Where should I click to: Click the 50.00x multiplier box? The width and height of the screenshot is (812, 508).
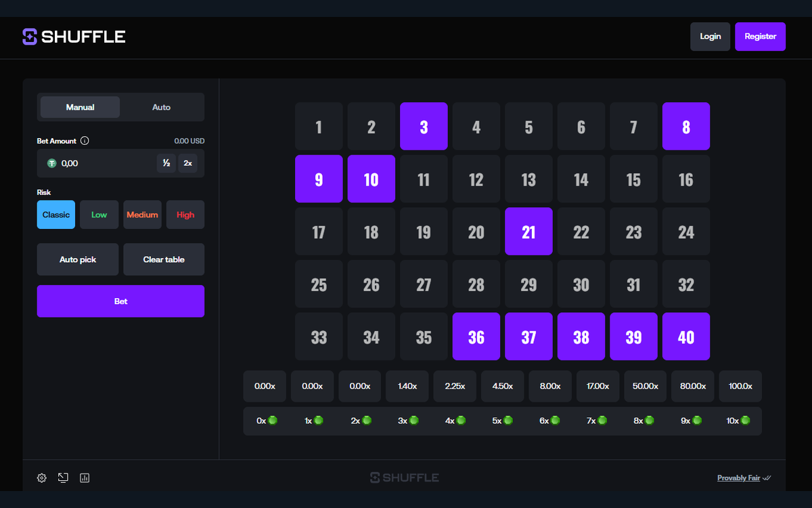(645, 386)
